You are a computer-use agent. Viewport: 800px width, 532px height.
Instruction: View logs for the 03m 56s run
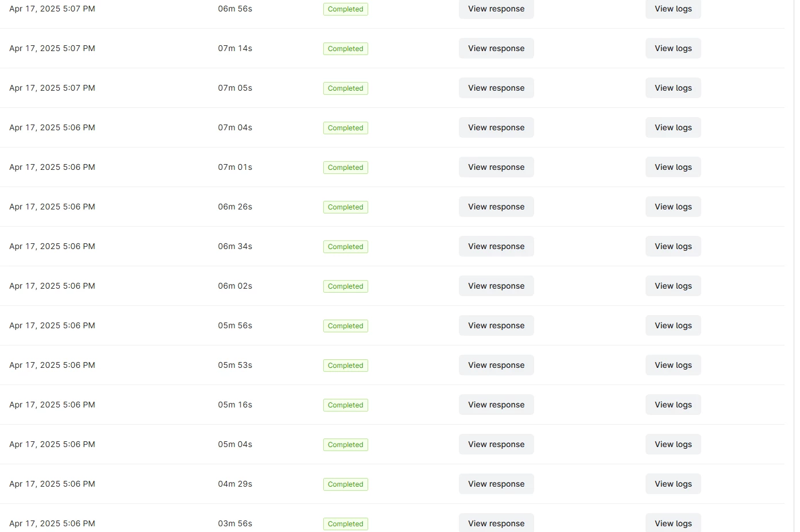pyautogui.click(x=673, y=523)
